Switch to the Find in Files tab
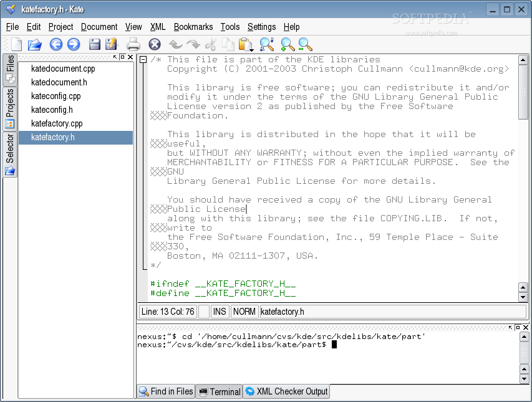The image size is (532, 402). 166,391
